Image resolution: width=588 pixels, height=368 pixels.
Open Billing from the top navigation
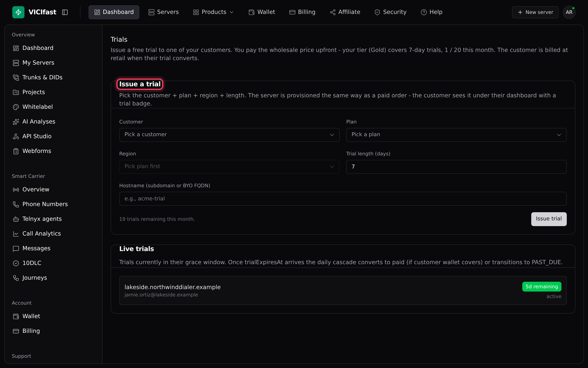point(302,12)
